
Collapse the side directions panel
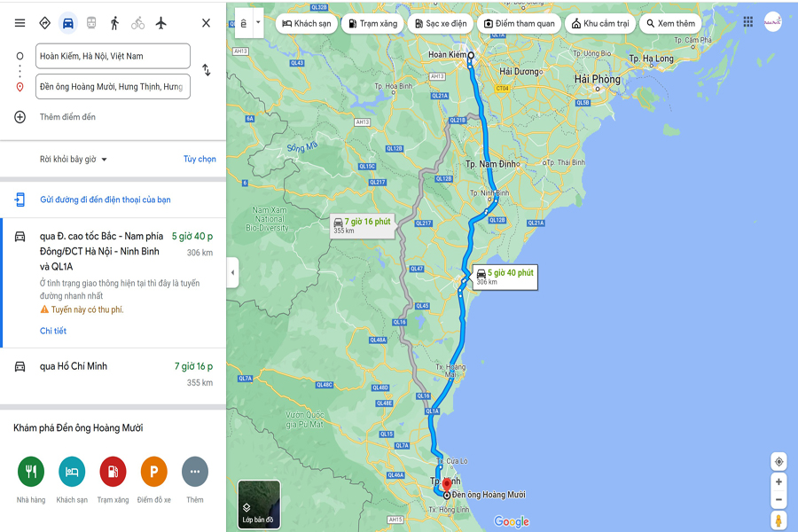click(x=232, y=272)
